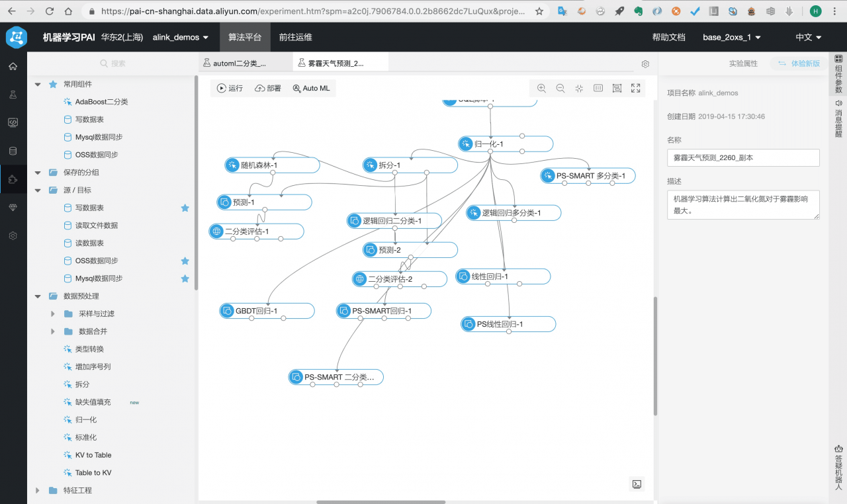Image resolution: width=847 pixels, height=504 pixels.
Task: Open the experiments flask icon in sidebar
Action: [x=13, y=95]
